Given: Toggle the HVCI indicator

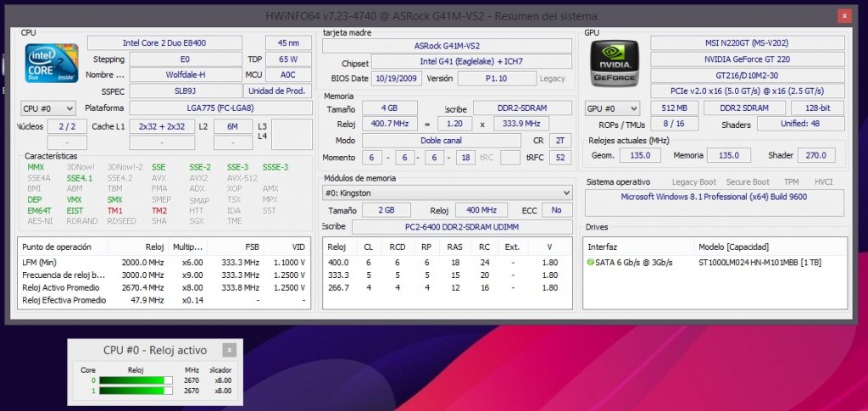Looking at the screenshot, I should click(824, 182).
